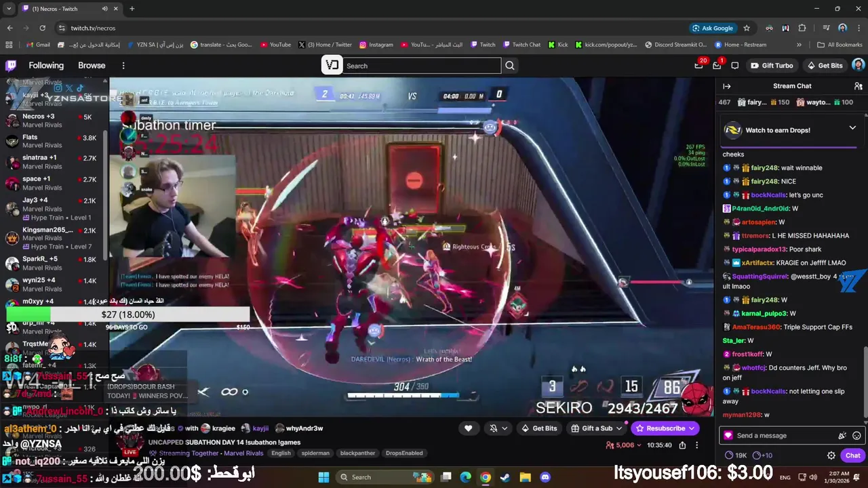Screen dimensions: 868x488
Task: Select the Following tab
Action: click(46, 66)
